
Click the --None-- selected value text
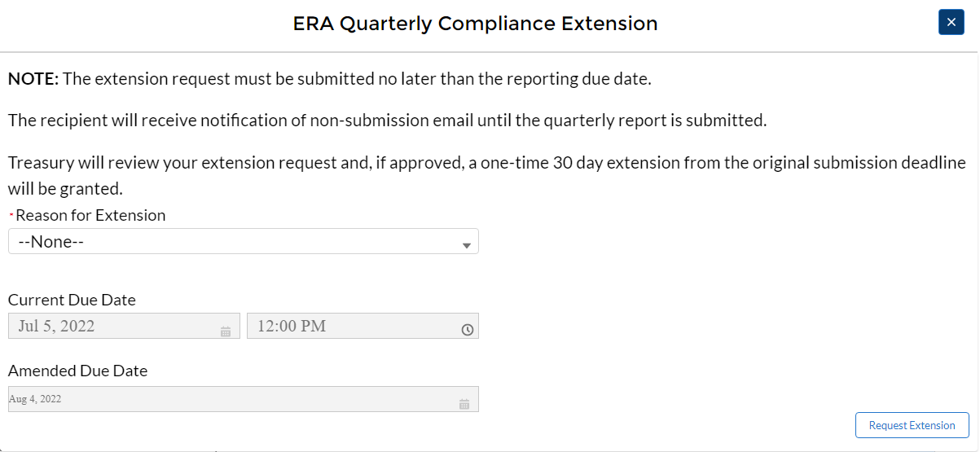coord(52,242)
